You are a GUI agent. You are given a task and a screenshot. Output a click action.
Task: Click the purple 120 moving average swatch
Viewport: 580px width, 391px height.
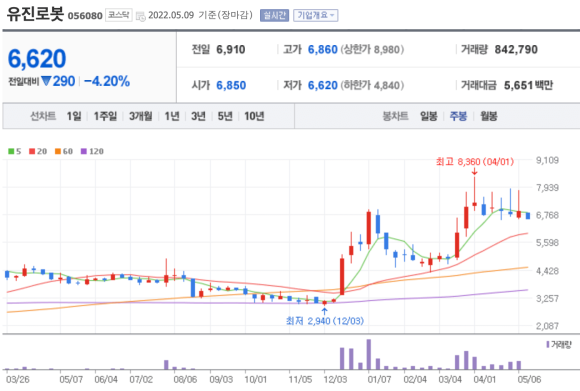[x=84, y=151]
